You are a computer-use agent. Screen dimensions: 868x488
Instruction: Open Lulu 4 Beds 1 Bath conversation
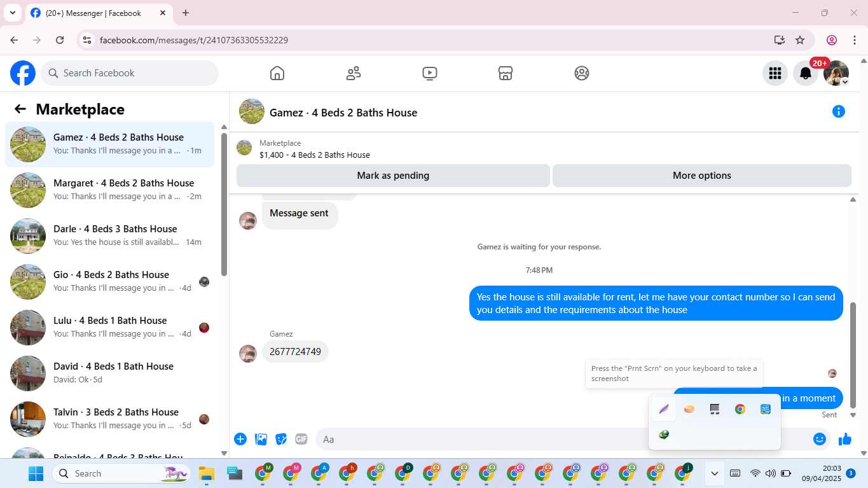[x=110, y=328]
